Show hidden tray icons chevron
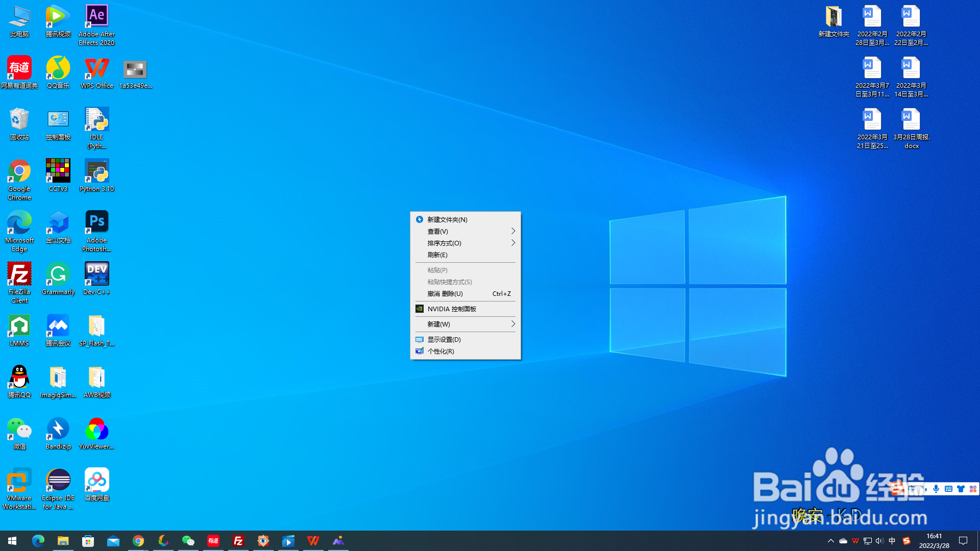The image size is (980, 551). click(x=830, y=541)
